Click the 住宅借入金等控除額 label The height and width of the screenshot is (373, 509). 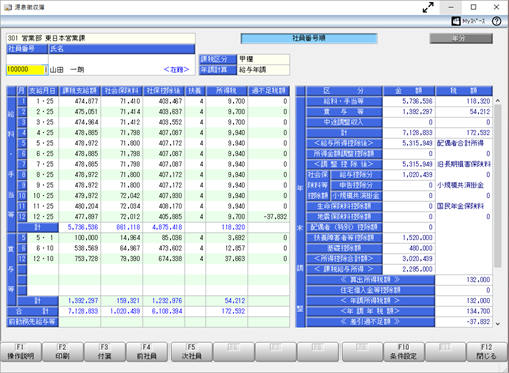click(370, 290)
